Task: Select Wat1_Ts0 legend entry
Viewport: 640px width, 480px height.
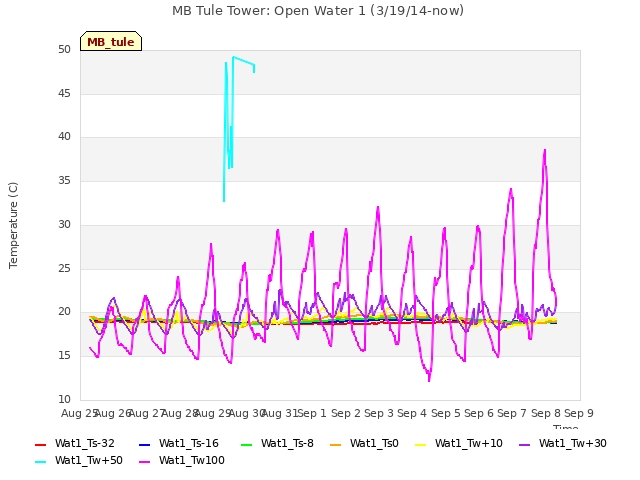Action: tap(364, 443)
